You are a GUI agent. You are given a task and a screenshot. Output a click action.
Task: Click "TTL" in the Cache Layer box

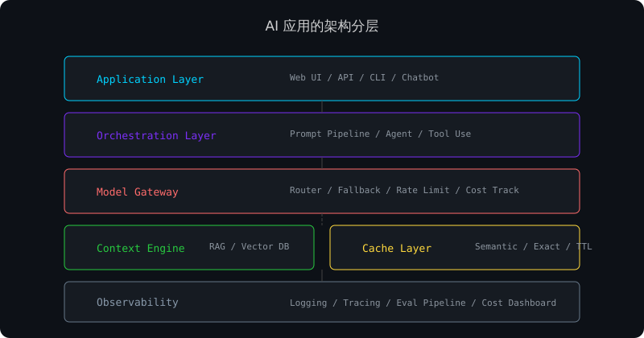point(584,247)
